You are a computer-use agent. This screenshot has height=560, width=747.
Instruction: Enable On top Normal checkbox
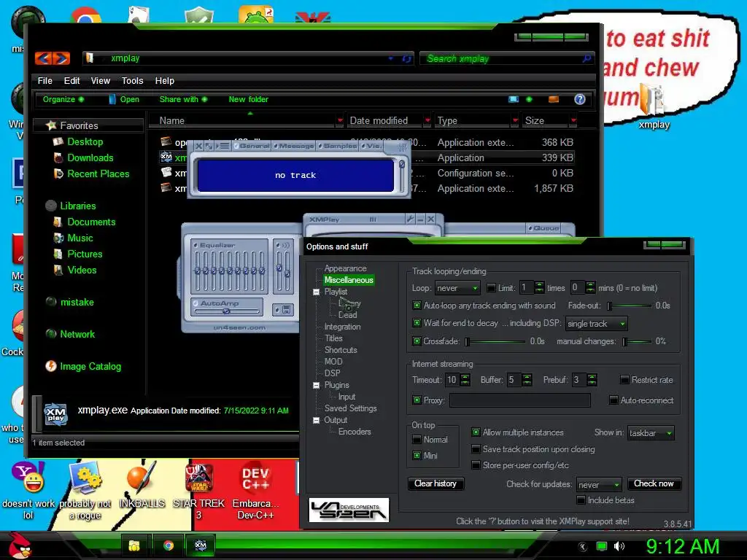coord(417,439)
